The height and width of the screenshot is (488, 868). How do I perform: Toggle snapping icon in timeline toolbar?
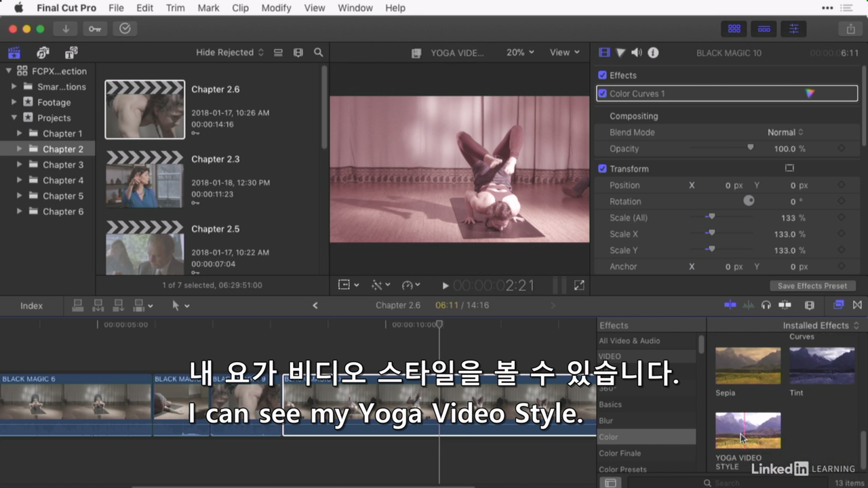(x=785, y=305)
